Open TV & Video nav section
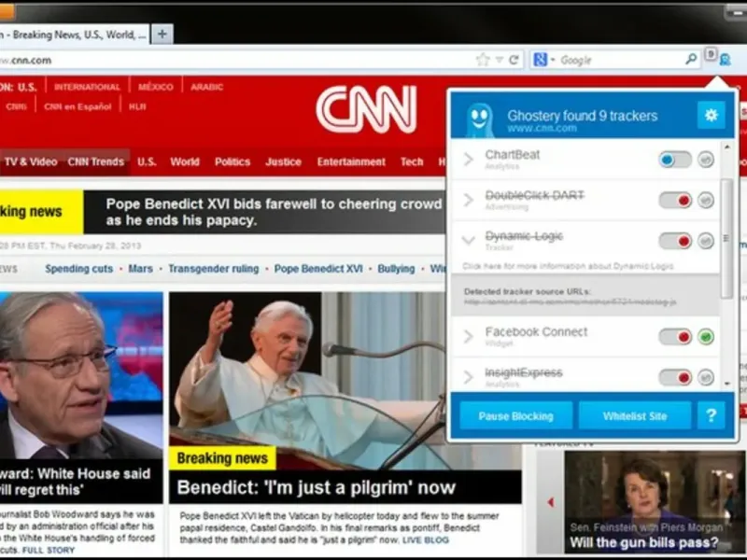 31,161
